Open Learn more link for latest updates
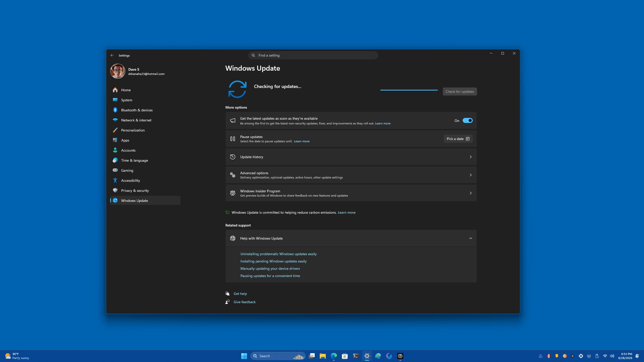 coord(383,123)
